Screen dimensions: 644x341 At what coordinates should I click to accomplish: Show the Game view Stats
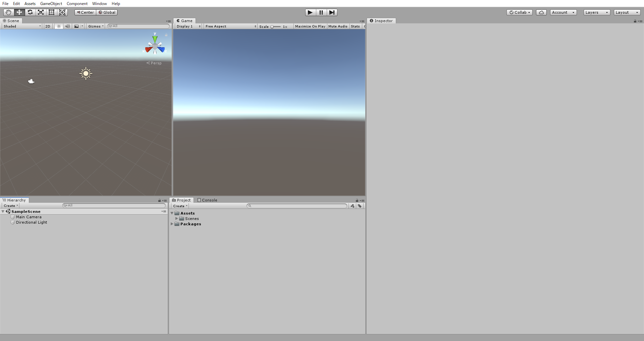point(355,26)
